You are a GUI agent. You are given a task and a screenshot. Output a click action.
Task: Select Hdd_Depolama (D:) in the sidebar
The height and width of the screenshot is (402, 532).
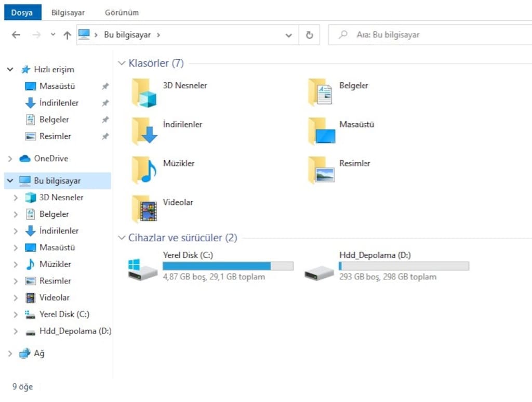point(75,331)
